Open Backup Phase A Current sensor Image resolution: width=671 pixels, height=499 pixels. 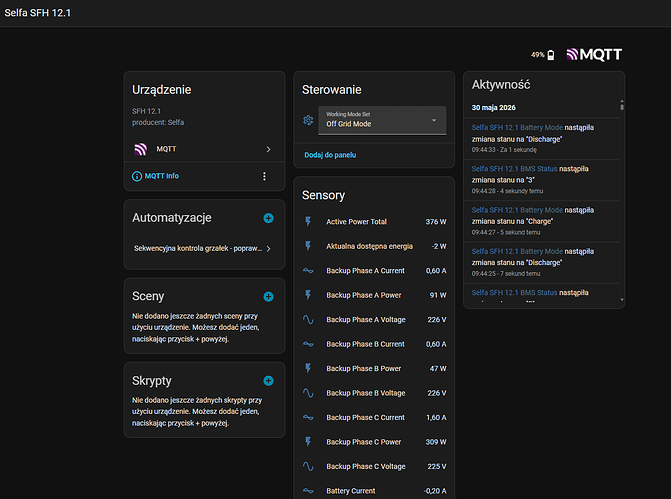(374, 270)
